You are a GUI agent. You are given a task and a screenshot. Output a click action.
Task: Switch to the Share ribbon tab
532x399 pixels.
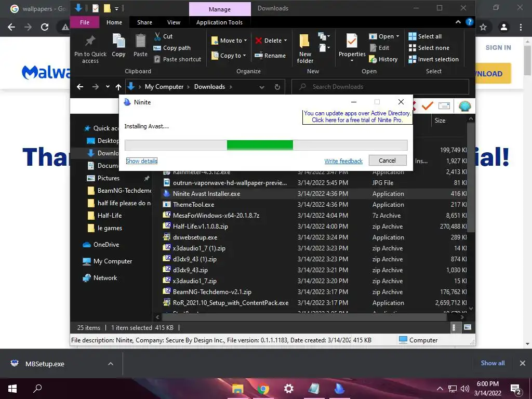click(144, 22)
